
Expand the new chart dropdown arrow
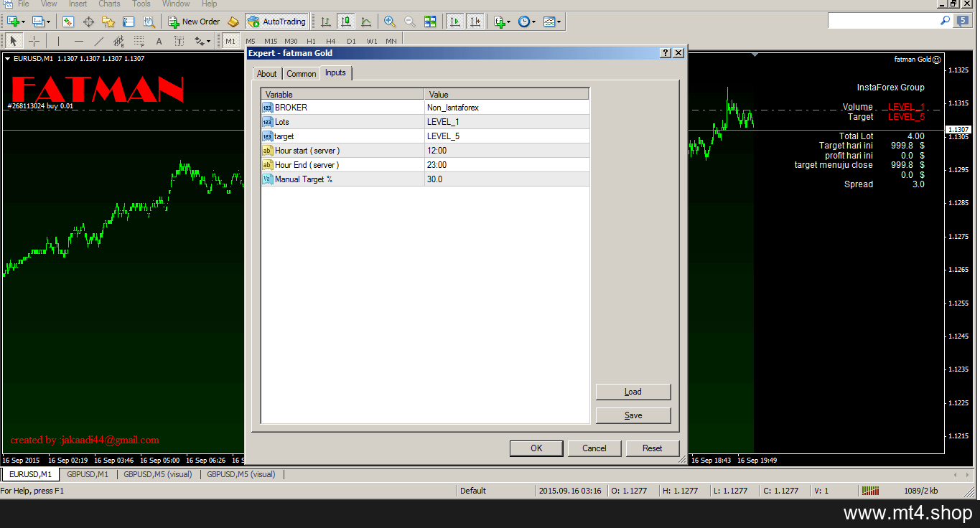pyautogui.click(x=24, y=22)
